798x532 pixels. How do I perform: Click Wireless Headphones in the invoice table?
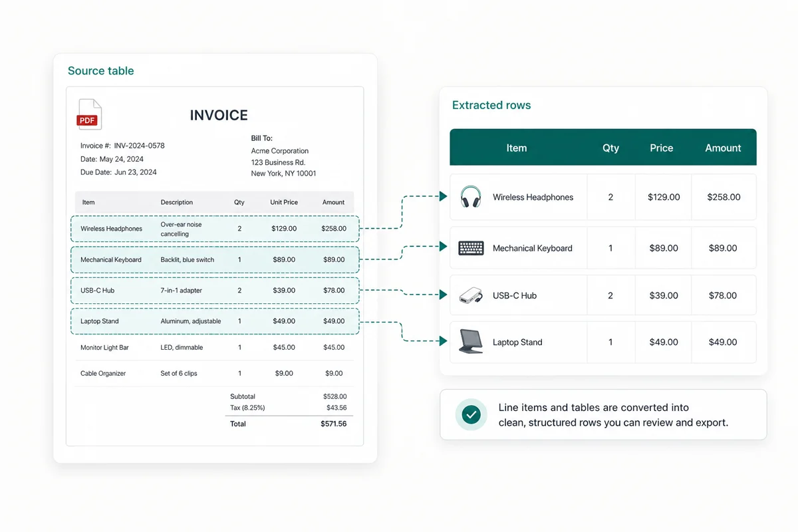[112, 229]
